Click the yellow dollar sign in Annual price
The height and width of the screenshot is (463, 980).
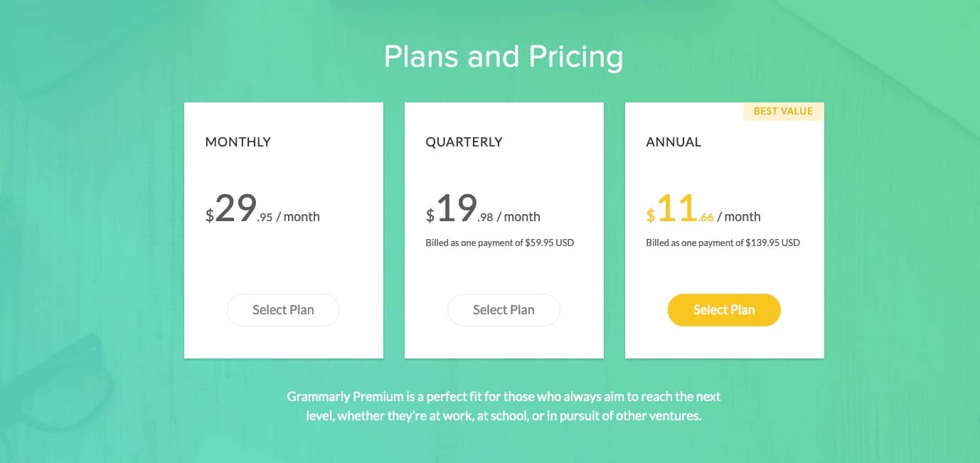[x=651, y=215]
